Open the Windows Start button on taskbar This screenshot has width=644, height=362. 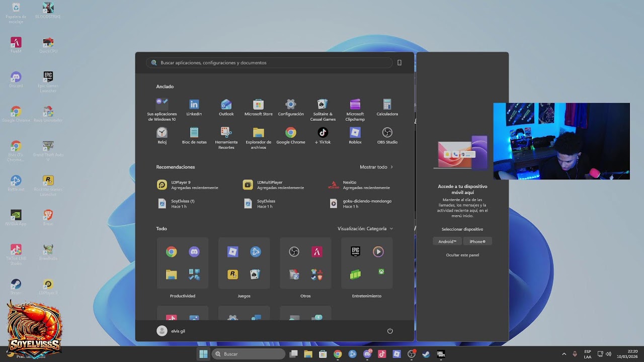pos(203,354)
